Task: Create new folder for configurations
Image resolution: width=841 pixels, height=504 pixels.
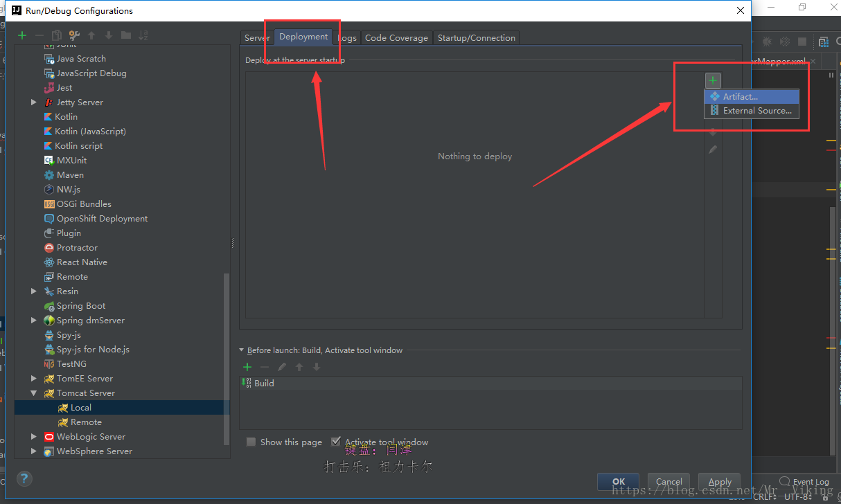Action: pyautogui.click(x=126, y=35)
